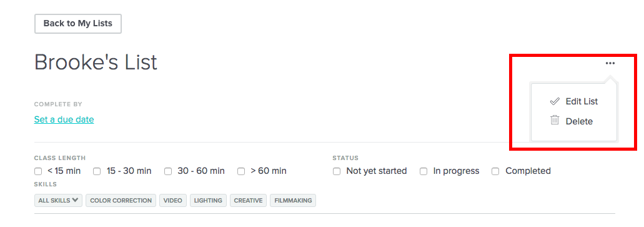The width and height of the screenshot is (644, 227).
Task: Select Edit List menu entry
Action: point(582,101)
